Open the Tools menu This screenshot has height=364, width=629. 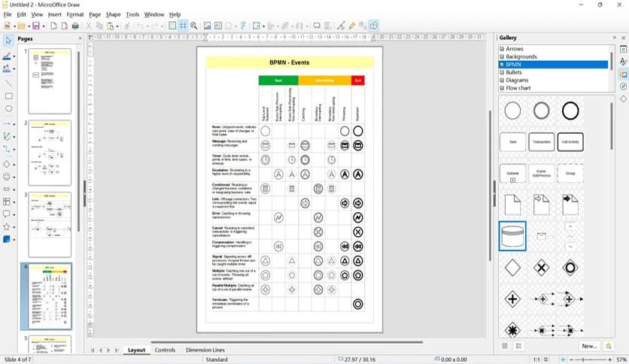click(x=132, y=14)
